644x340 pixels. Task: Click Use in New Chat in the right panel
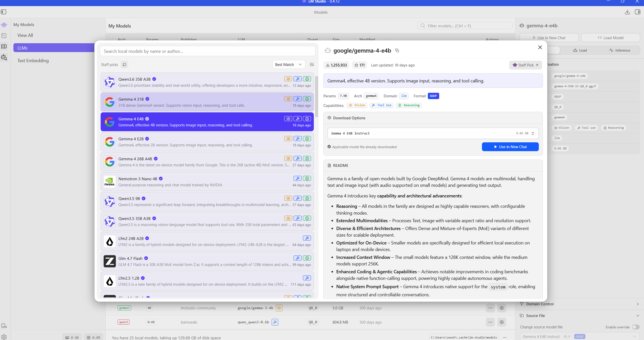click(x=549, y=38)
